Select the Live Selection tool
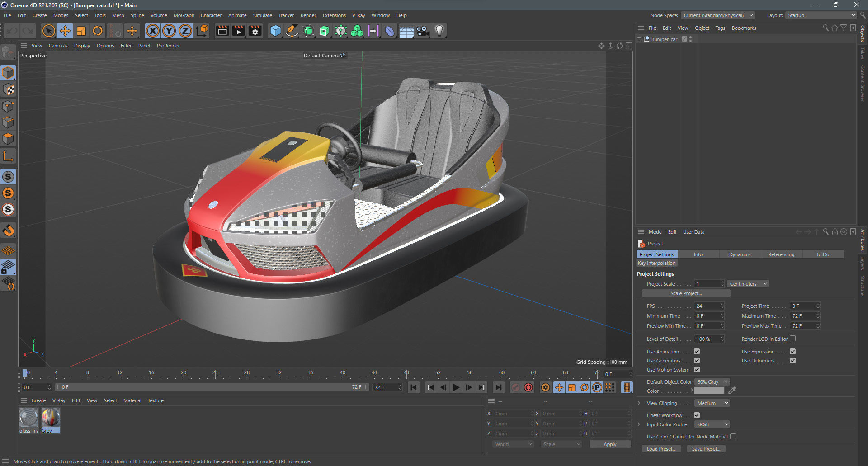Image resolution: width=868 pixels, height=466 pixels. pyautogui.click(x=48, y=31)
